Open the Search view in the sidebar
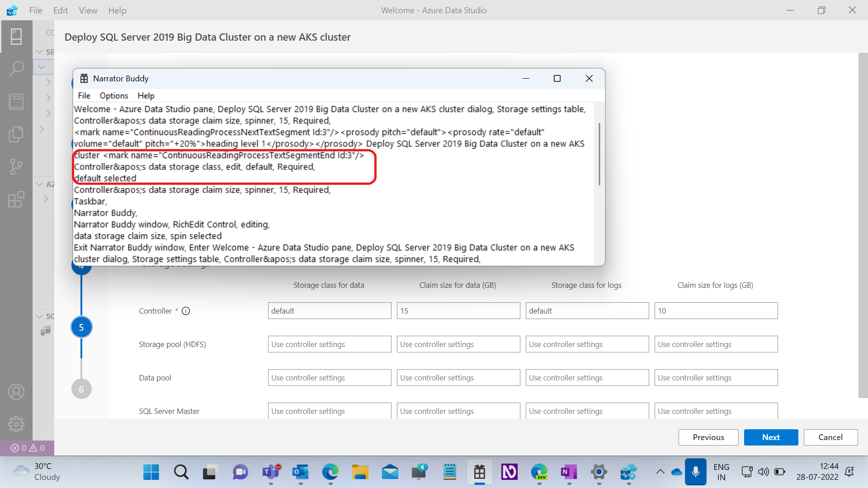This screenshot has width=868, height=488. click(x=17, y=68)
